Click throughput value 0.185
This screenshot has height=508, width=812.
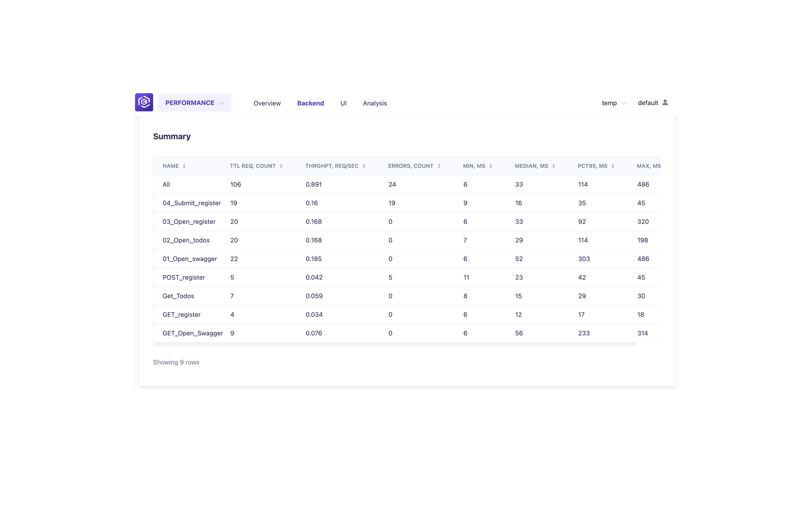click(x=314, y=259)
